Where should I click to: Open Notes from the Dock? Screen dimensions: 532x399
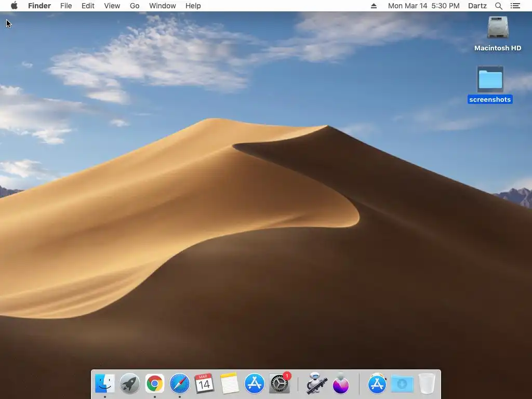229,383
